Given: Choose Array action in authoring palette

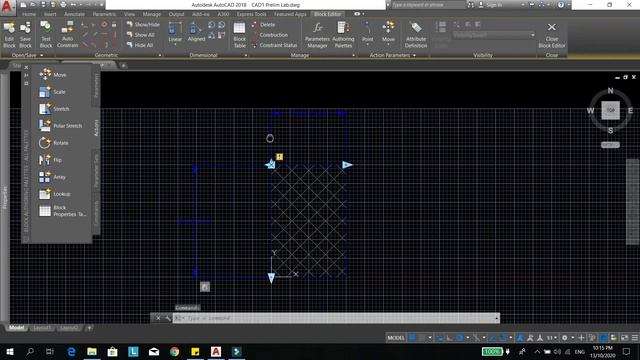Looking at the screenshot, I should click(53, 177).
